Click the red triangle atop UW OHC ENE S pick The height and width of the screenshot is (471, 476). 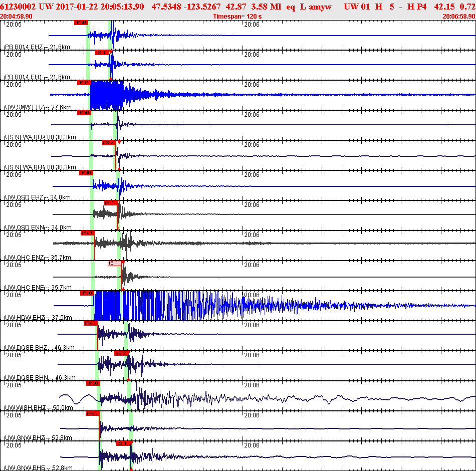click(x=123, y=263)
